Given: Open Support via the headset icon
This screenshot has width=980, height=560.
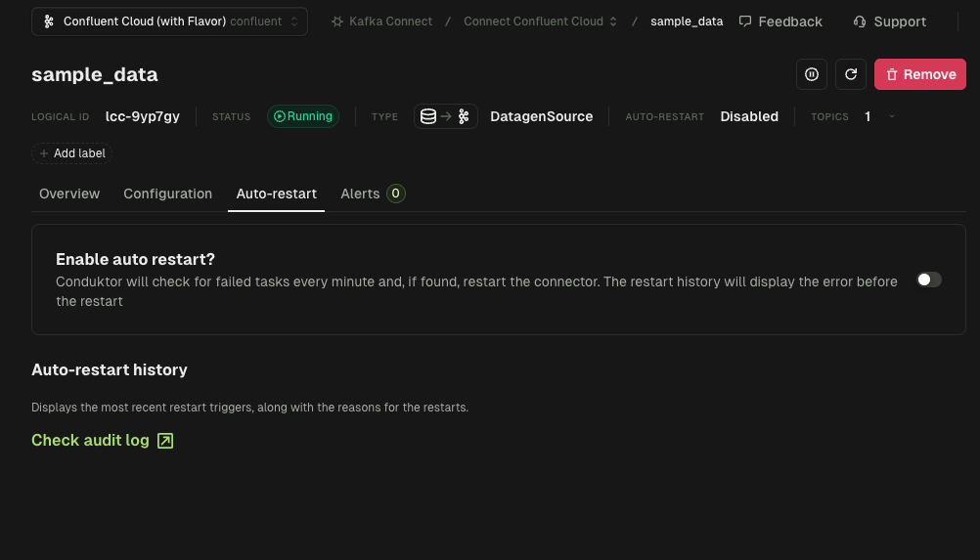Looking at the screenshot, I should click(x=860, y=22).
